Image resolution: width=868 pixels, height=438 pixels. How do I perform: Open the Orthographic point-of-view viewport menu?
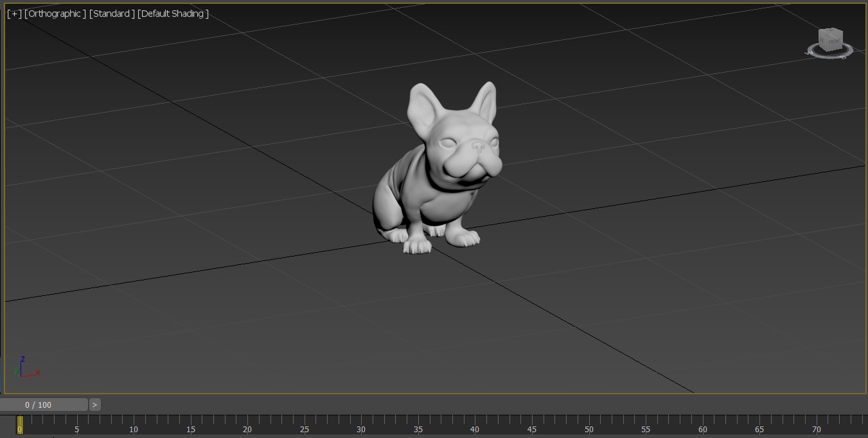55,14
